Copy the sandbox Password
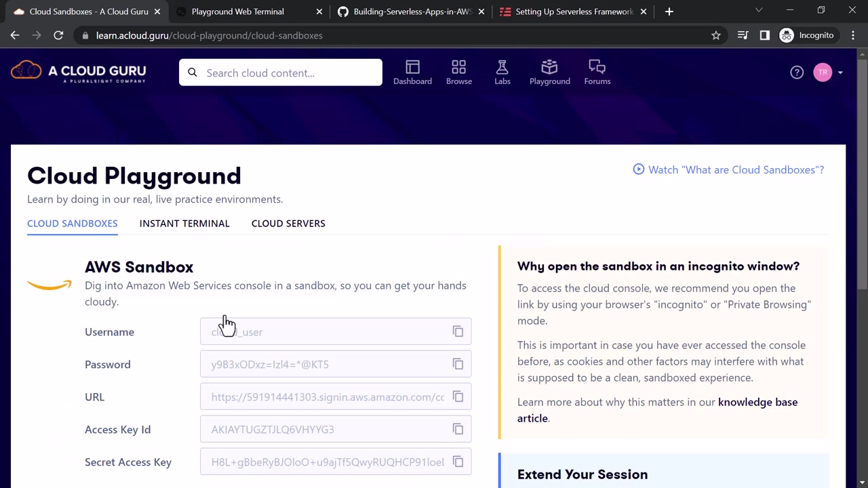Screen dimensions: 868x488 (x=458, y=364)
